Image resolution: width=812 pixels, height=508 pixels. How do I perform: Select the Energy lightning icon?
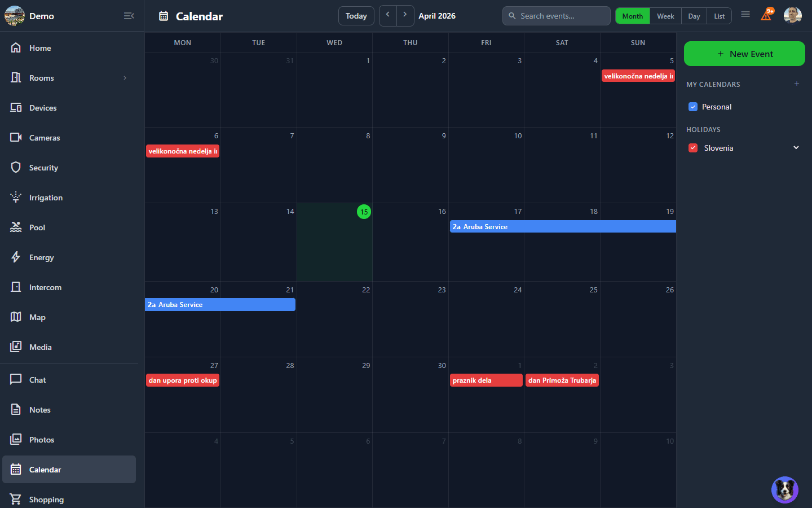(x=15, y=257)
